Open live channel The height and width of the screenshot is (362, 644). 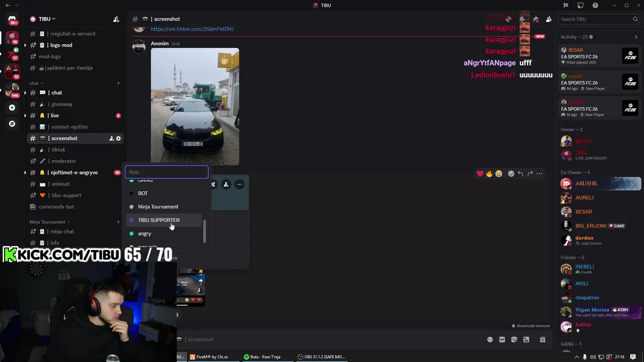point(74,116)
